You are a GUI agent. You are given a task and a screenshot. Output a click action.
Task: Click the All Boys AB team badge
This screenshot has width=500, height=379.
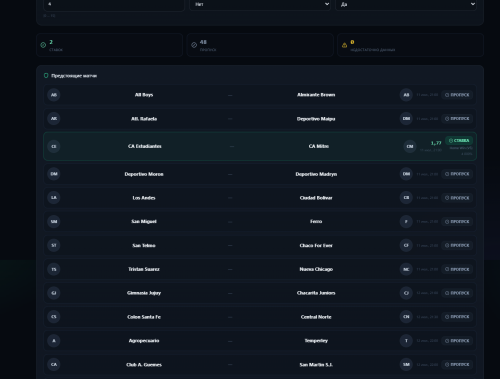coord(54,95)
